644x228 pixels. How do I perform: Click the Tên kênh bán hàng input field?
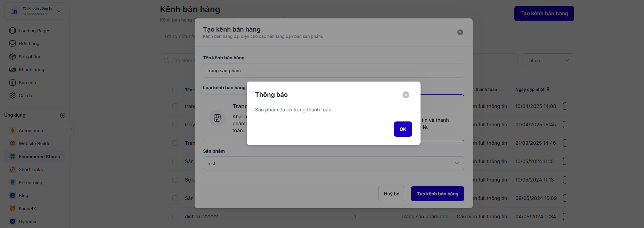click(333, 70)
